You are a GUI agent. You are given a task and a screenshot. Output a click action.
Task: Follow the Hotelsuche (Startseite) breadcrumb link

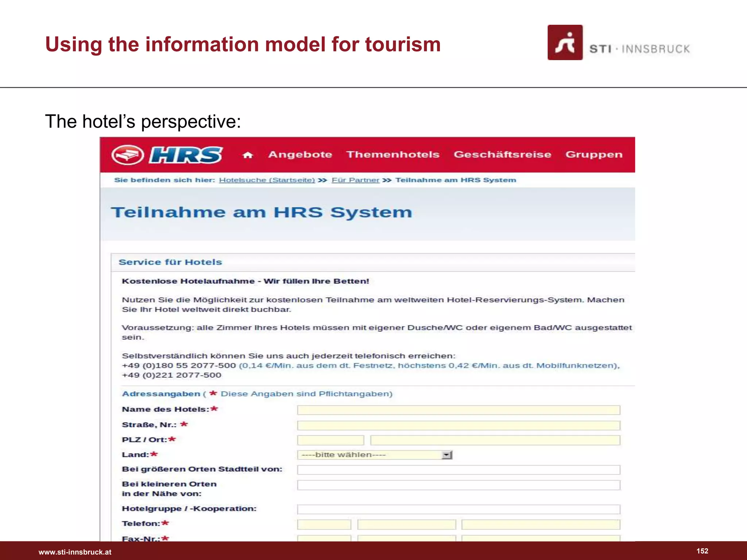[267, 180]
